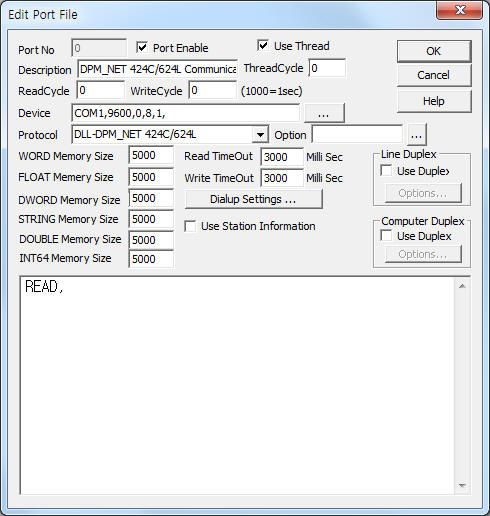Uncheck the Use Thread checkbox
The height and width of the screenshot is (516, 490).
tap(263, 45)
